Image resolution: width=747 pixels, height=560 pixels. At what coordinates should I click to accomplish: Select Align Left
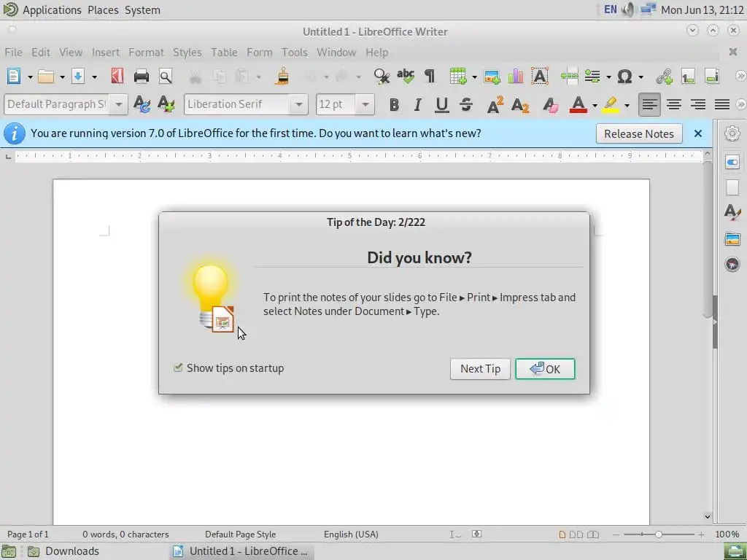tap(649, 104)
